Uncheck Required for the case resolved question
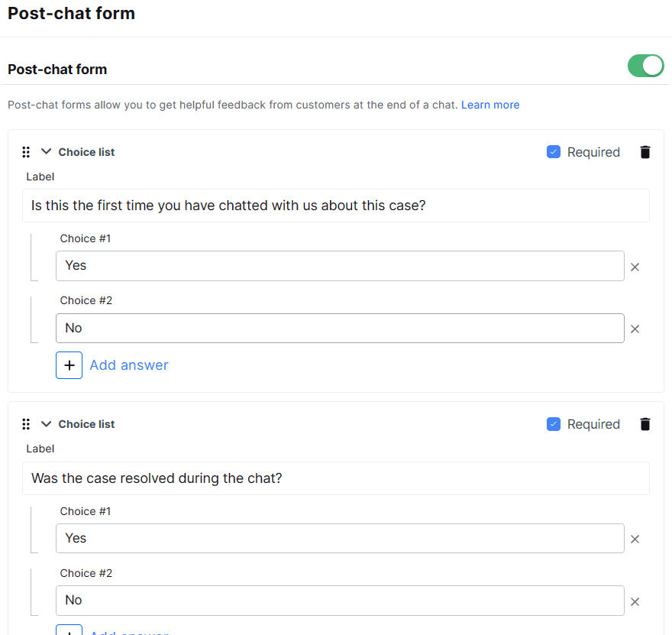This screenshot has width=672, height=635. [x=554, y=424]
